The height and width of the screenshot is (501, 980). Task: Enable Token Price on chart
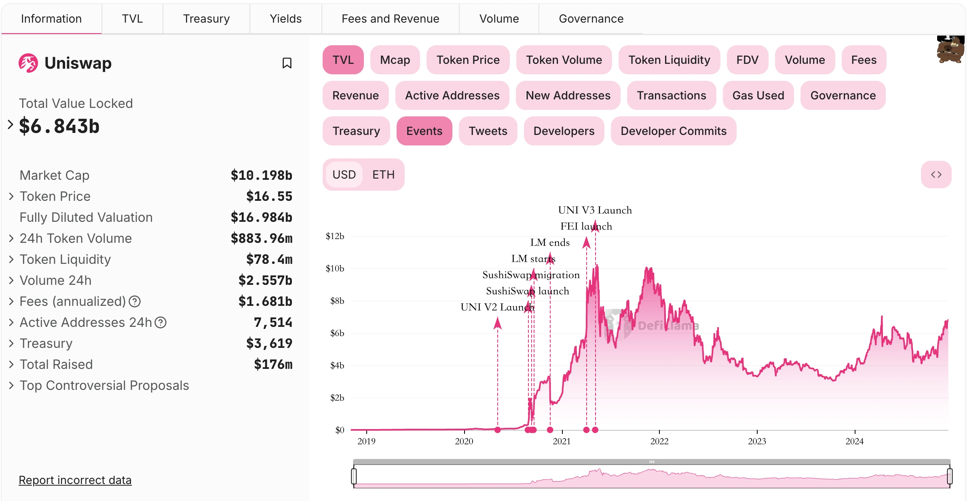[468, 60]
